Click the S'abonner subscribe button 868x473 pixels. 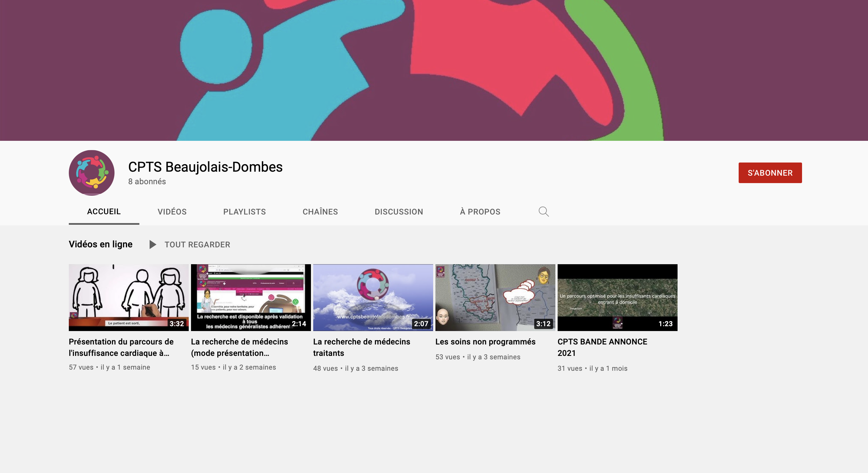[770, 173]
